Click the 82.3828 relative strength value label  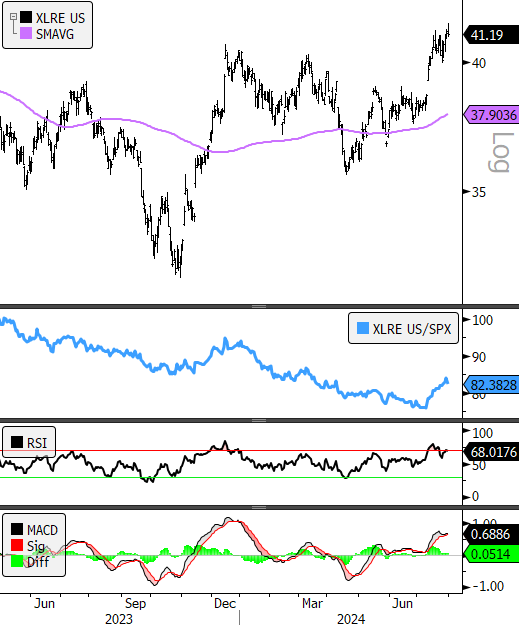coord(491,385)
